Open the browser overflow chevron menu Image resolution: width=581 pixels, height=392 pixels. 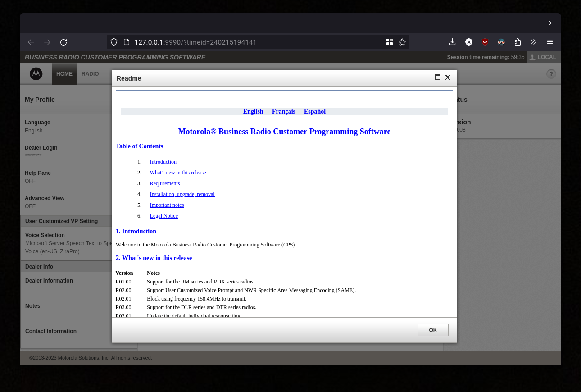point(533,42)
